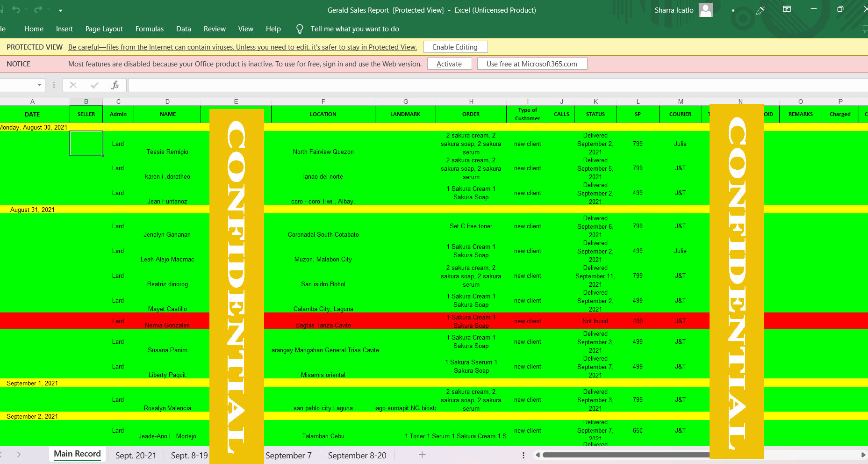Click the next sheet navigation arrow
The image size is (868, 464).
coord(19,455)
